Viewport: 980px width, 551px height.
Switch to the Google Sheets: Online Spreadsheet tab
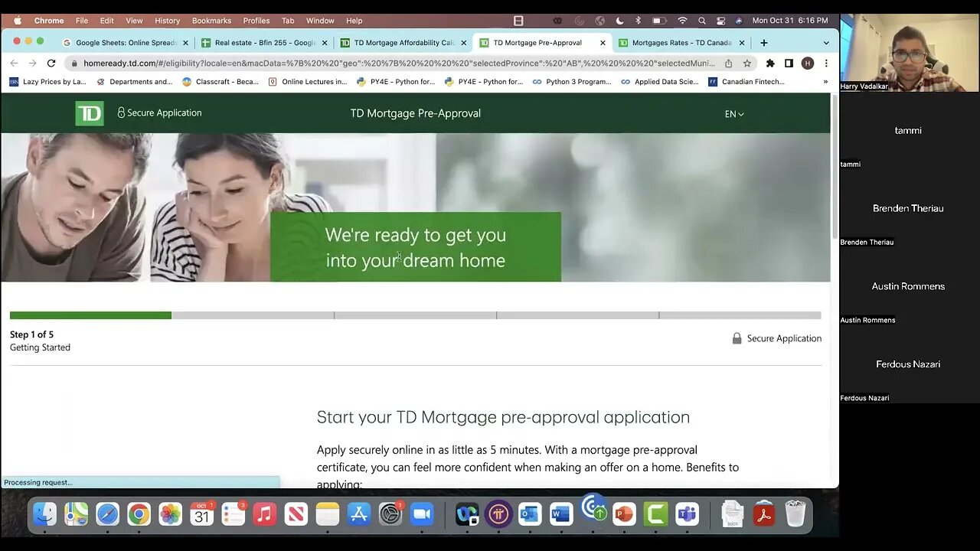pyautogui.click(x=126, y=43)
